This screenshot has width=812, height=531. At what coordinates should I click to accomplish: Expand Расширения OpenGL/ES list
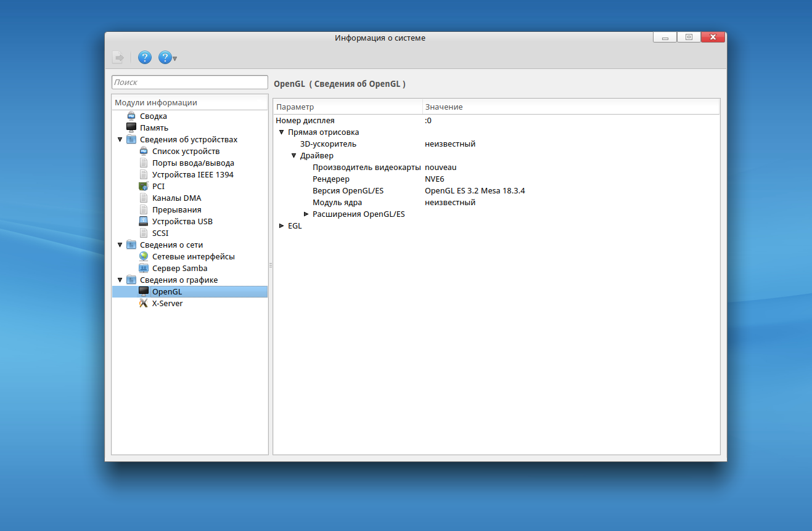(306, 214)
